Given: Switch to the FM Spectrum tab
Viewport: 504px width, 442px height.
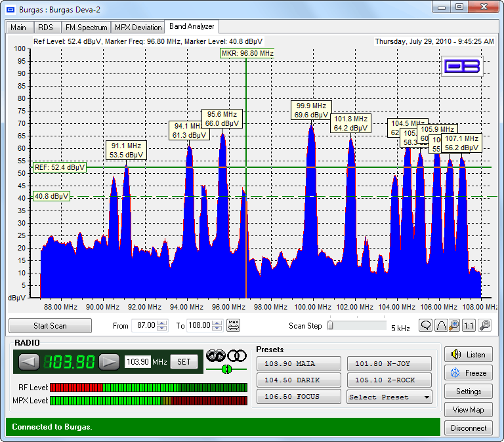Looking at the screenshot, I should 85,28.
